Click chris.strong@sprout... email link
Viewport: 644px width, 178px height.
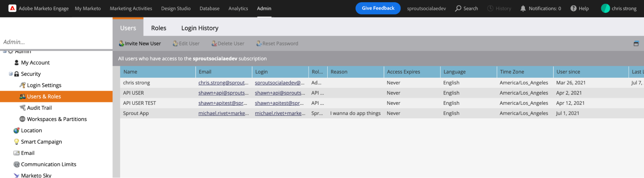223,83
